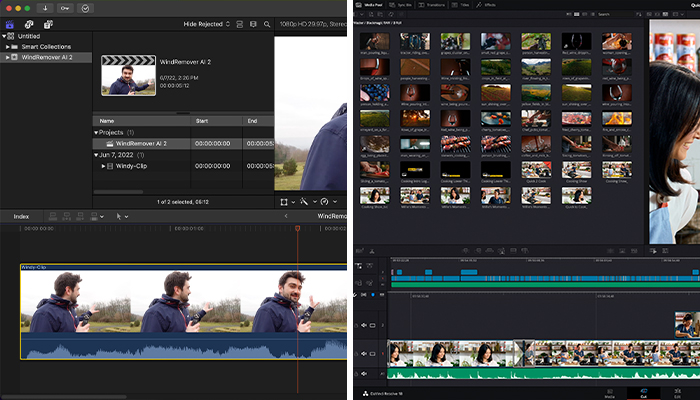Click the Search field in Resolve media pool
This screenshot has height=400, width=700.
615,14
